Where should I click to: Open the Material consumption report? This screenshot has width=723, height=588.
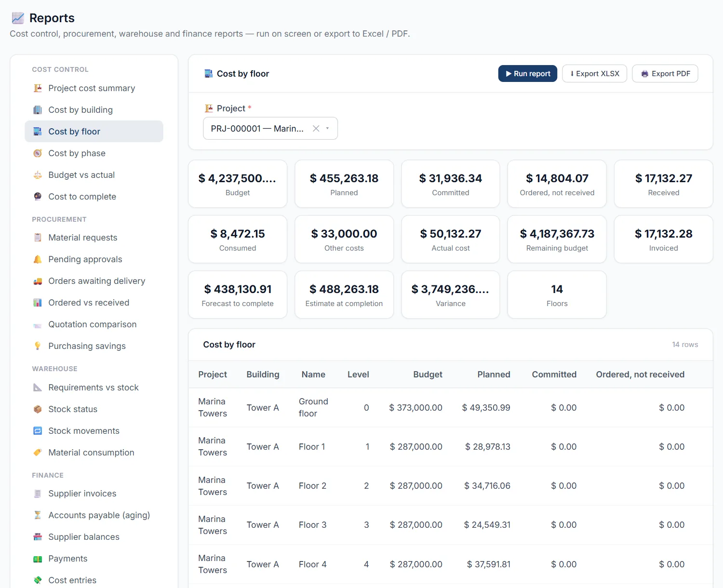pos(94,453)
